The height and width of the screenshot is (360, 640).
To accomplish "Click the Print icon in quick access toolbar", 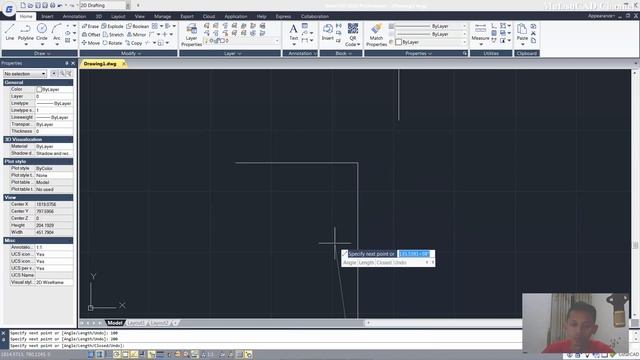I will coord(53,5).
